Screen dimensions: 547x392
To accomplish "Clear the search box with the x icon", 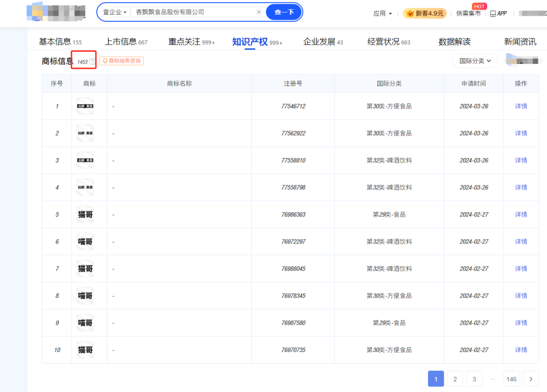I will tap(258, 12).
